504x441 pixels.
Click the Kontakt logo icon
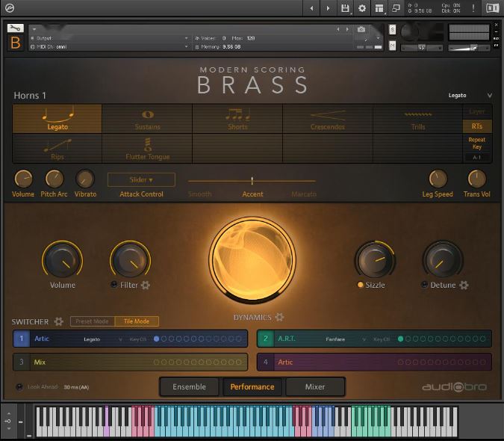(x=9, y=7)
